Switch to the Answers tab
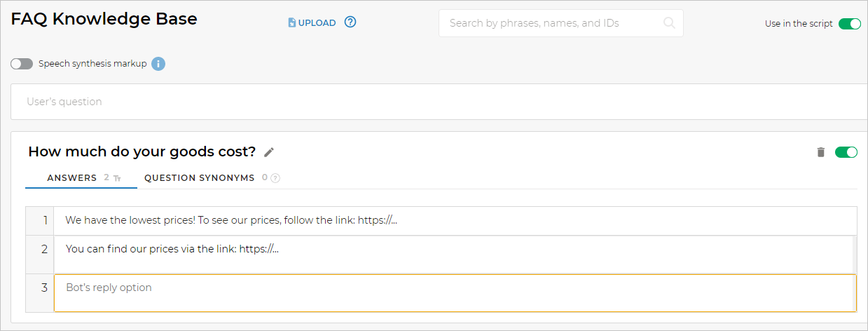Screen dimensions: 868x331 [x=71, y=178]
